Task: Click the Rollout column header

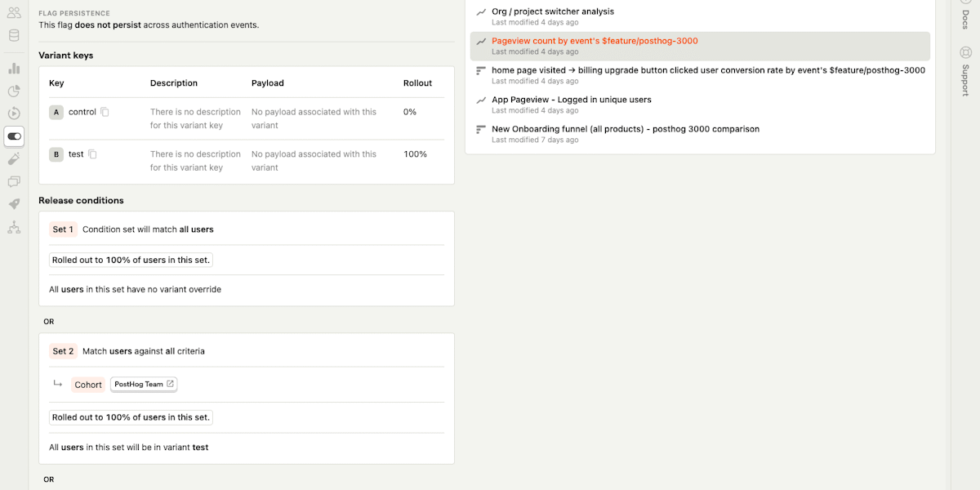Action: (417, 83)
